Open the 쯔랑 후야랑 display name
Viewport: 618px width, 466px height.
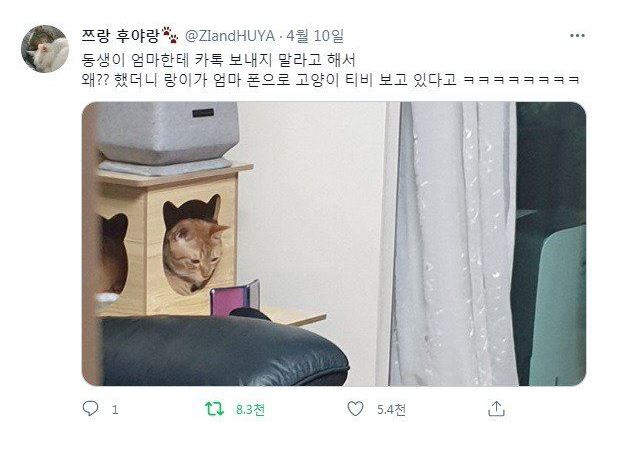120,36
